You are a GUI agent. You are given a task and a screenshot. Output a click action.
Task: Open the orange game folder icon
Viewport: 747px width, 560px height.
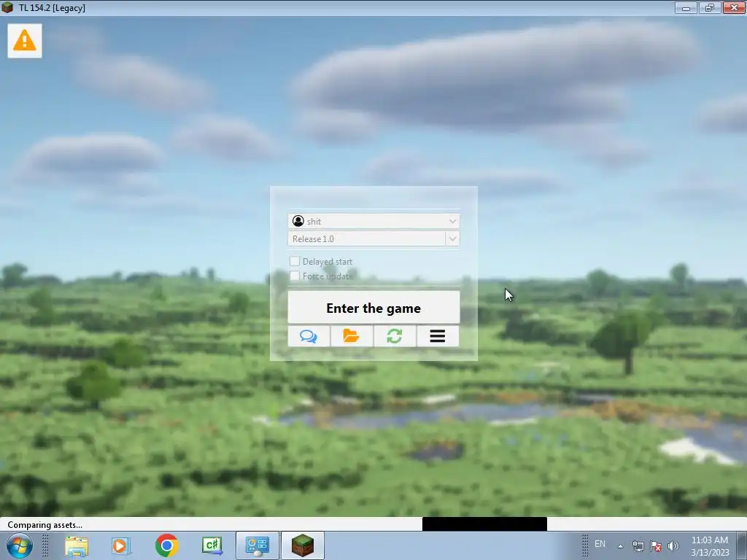coord(352,336)
